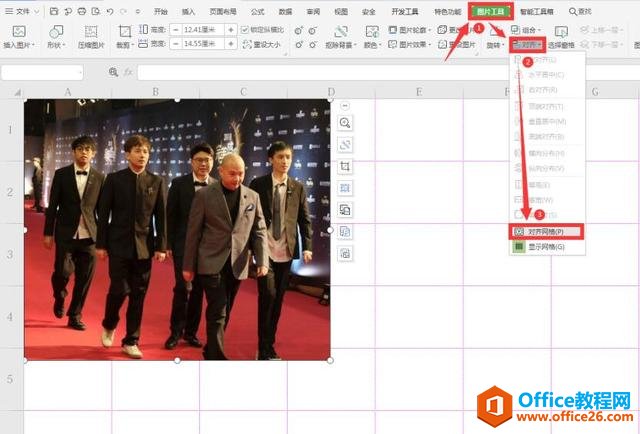Increase the width with plus button
The width and height of the screenshot is (640, 434).
(x=231, y=43)
